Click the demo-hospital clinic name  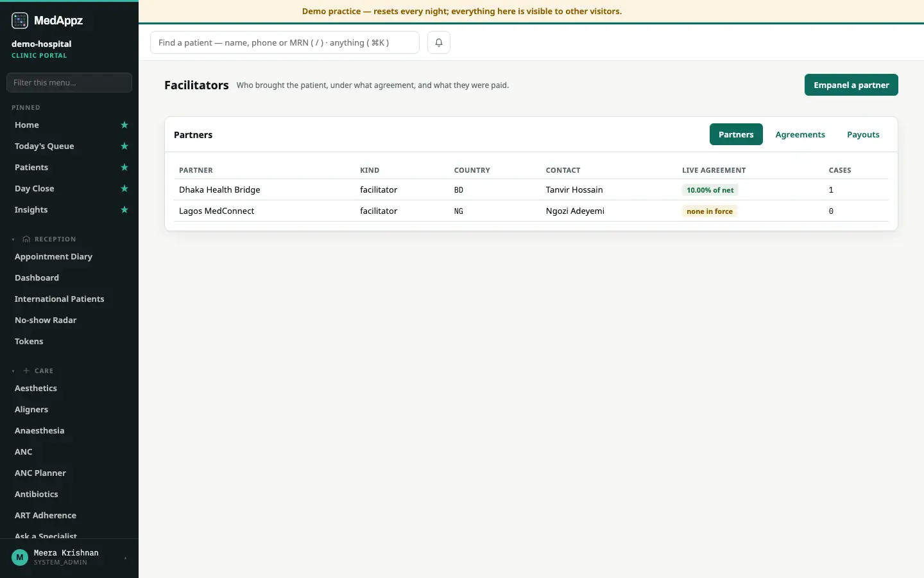(x=42, y=44)
